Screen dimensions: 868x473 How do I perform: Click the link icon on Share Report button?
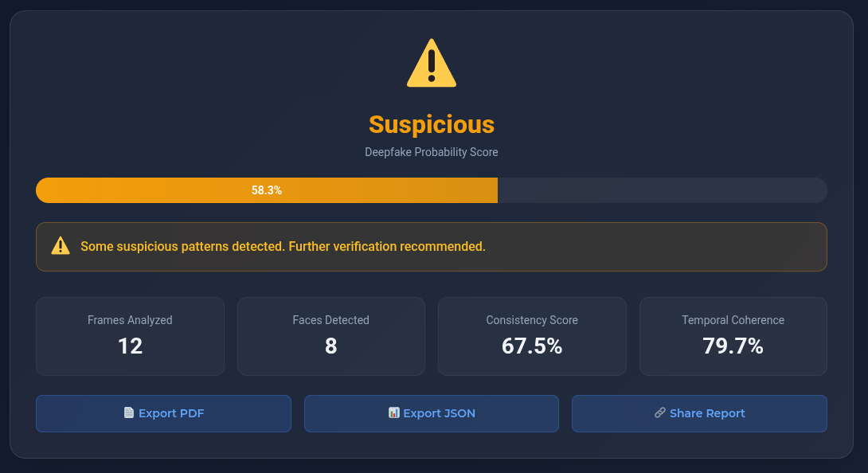[x=659, y=412]
